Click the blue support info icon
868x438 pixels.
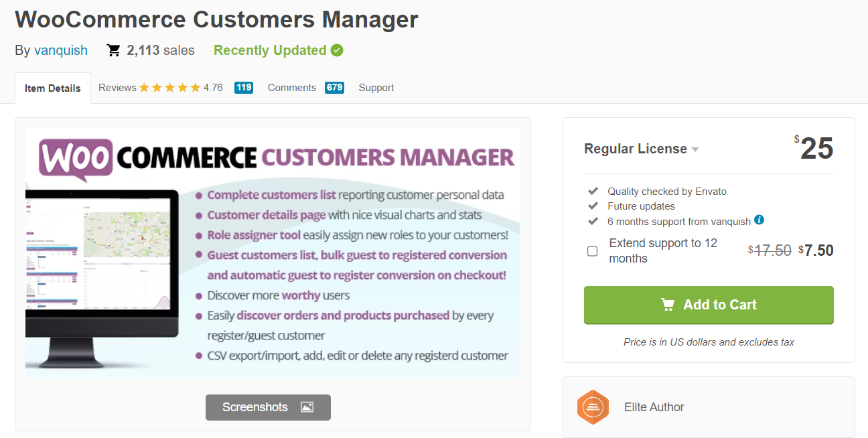pyautogui.click(x=759, y=220)
